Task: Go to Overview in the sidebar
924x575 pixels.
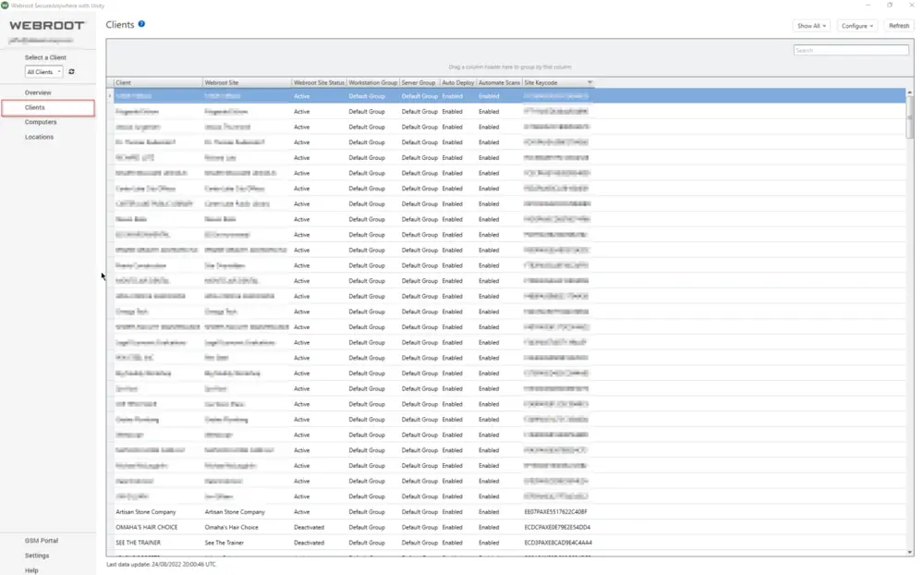Action: tap(38, 92)
